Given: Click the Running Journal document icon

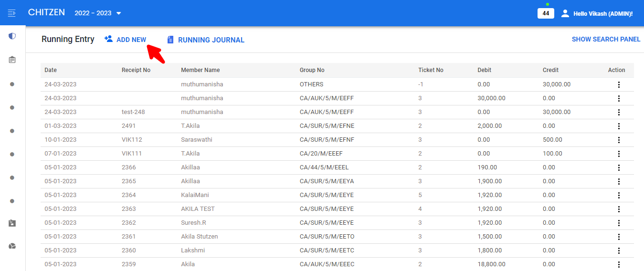Looking at the screenshot, I should (x=170, y=40).
